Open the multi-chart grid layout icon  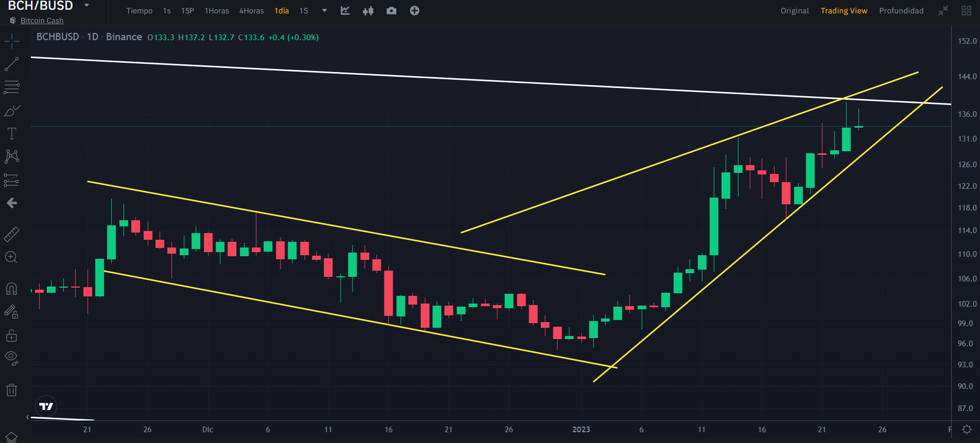(x=966, y=11)
